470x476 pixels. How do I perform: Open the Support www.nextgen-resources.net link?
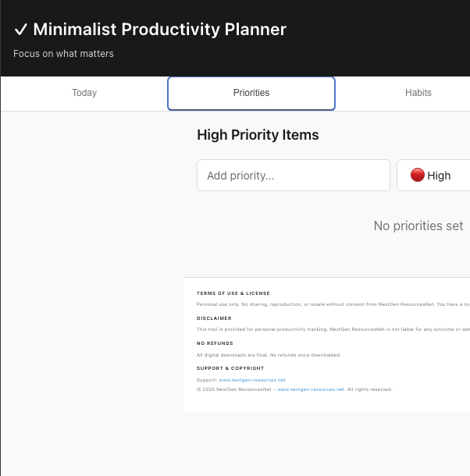[x=252, y=380]
